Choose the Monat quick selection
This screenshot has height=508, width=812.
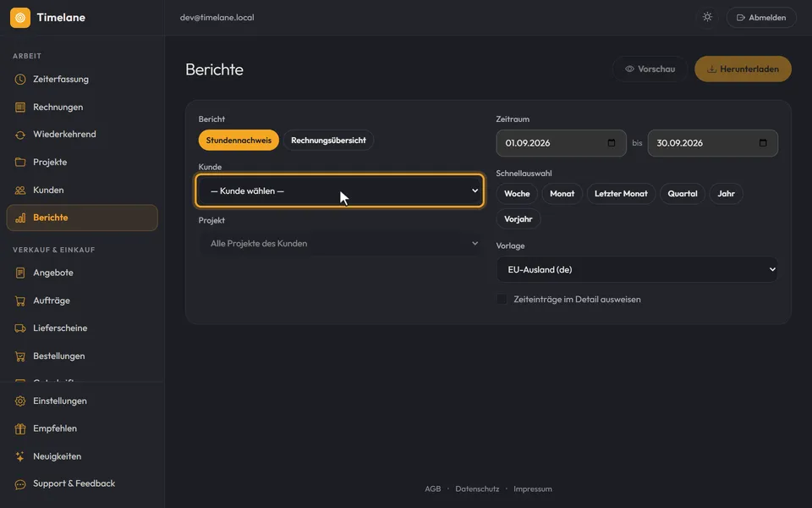click(562, 193)
